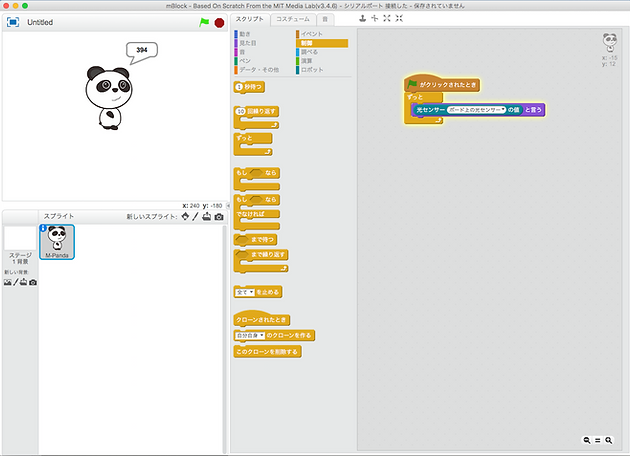Viewport: 630px width, 456px height.
Task: Click the sprite list vertical scrollbar
Action: [x=225, y=339]
